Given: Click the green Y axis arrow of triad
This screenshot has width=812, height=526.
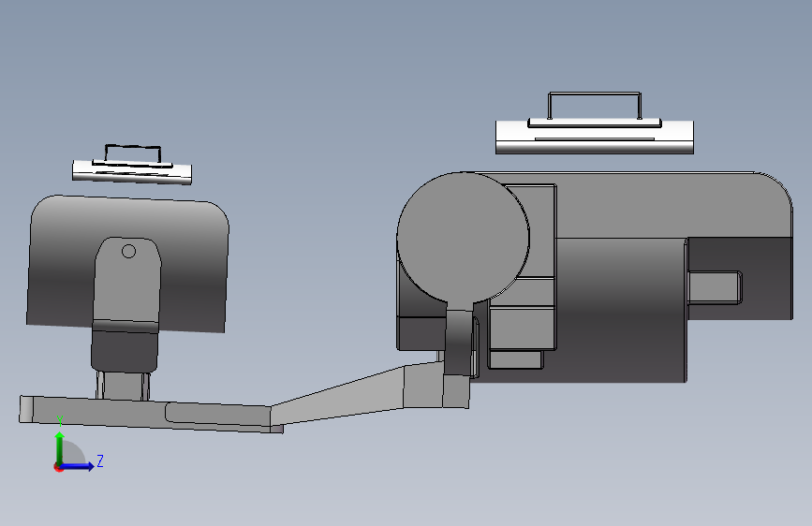Looking at the screenshot, I should click(60, 447).
